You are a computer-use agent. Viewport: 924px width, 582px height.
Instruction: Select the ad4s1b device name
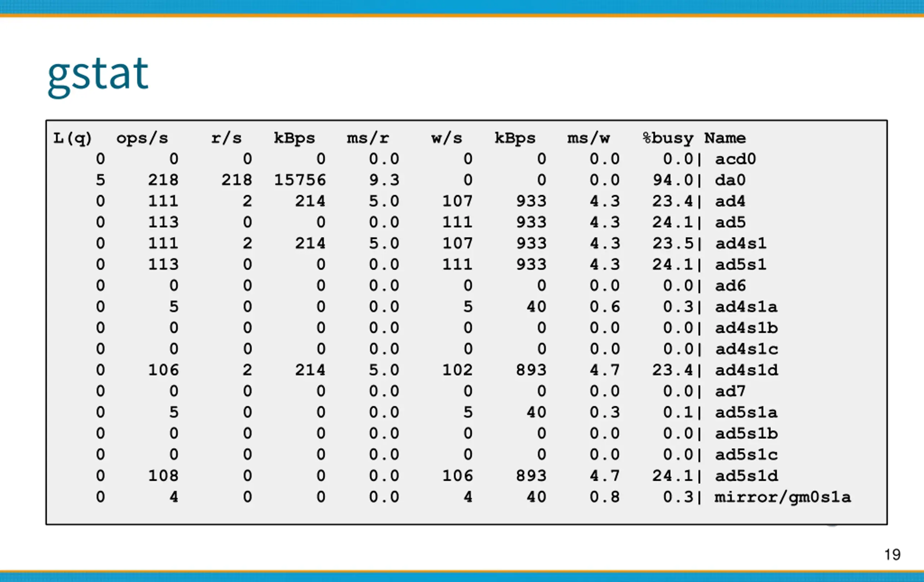click(x=746, y=328)
